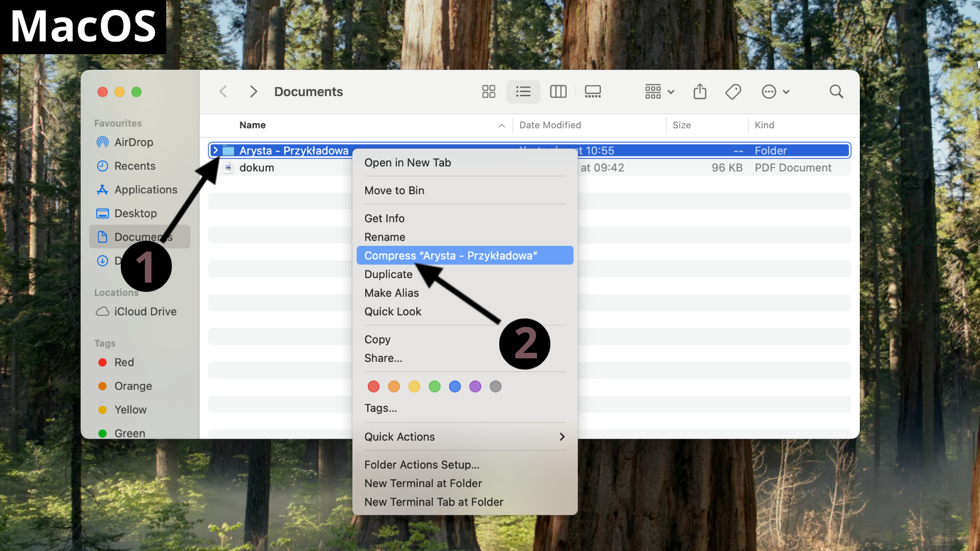Screen dimensions: 980x551
Task: Open iCloud Drive in sidebar
Action: pyautogui.click(x=145, y=311)
